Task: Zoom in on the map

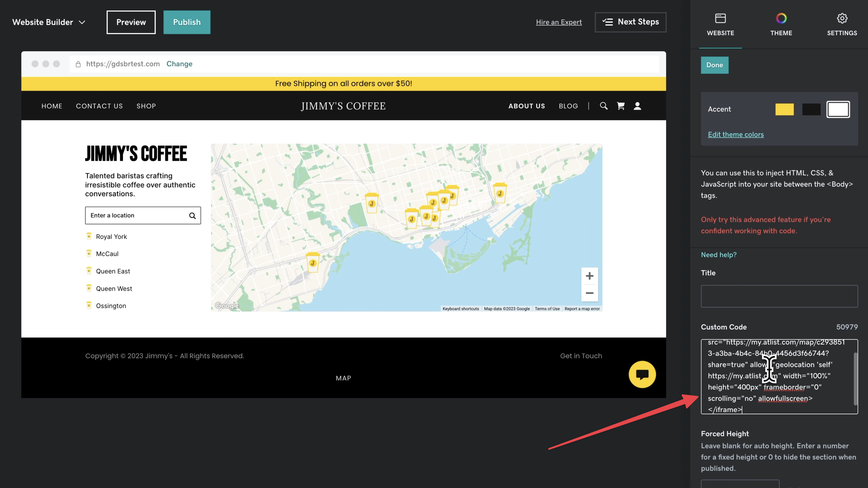Action: (x=589, y=276)
